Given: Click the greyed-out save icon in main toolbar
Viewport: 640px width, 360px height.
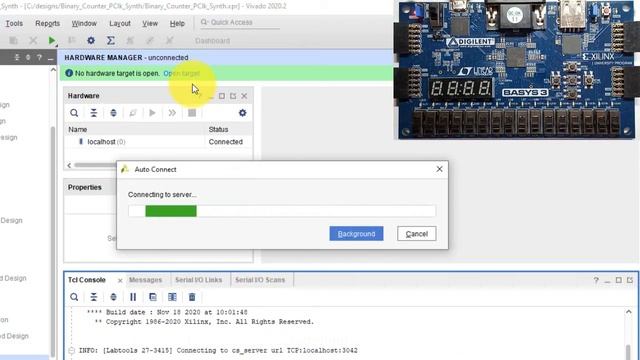Looking at the screenshot, I should (13, 40).
